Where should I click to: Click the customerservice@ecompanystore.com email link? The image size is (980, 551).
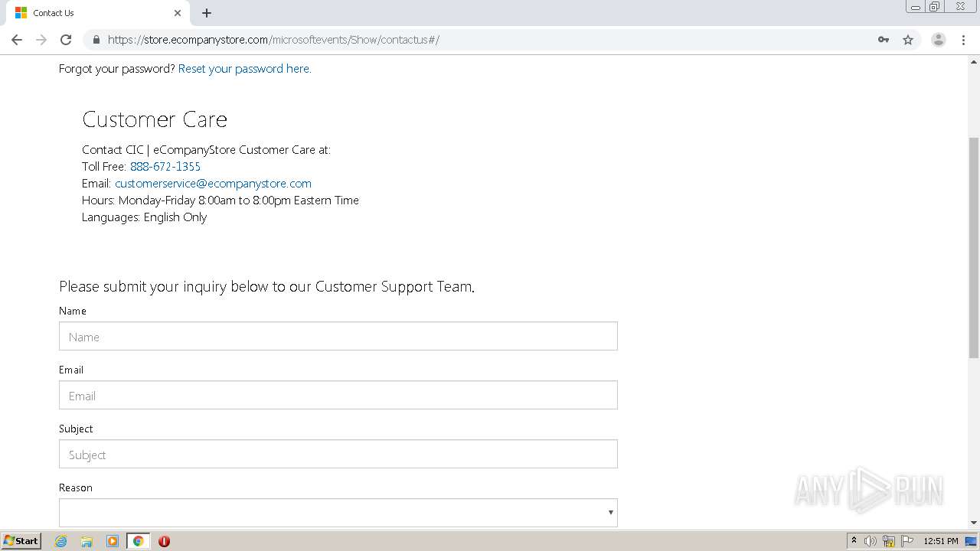tap(213, 183)
